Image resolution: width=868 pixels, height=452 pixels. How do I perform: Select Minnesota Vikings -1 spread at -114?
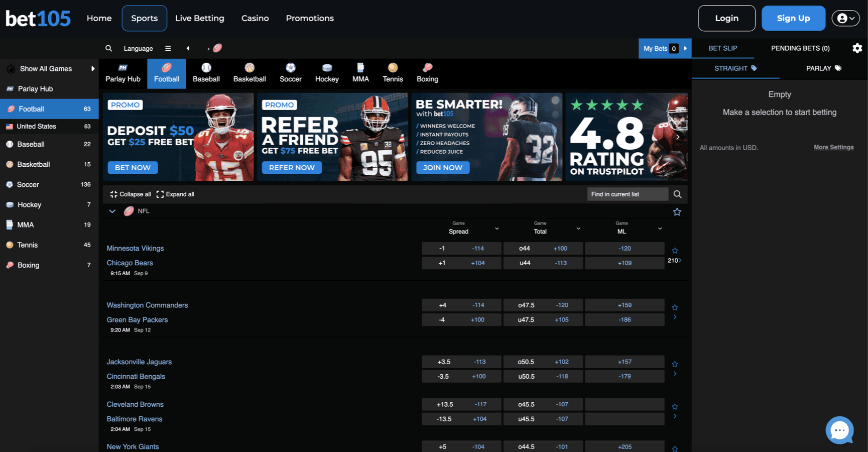click(461, 248)
